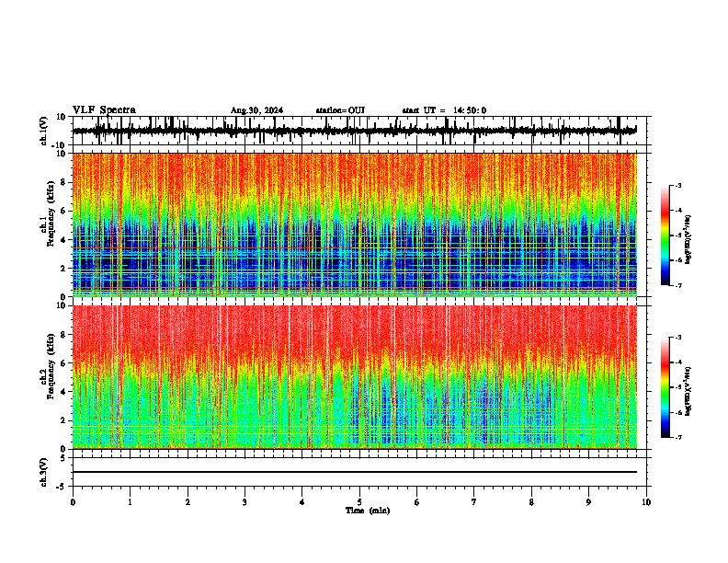The height and width of the screenshot is (563, 728).
Task: Click time axis tick label '3'
Action: point(245,502)
